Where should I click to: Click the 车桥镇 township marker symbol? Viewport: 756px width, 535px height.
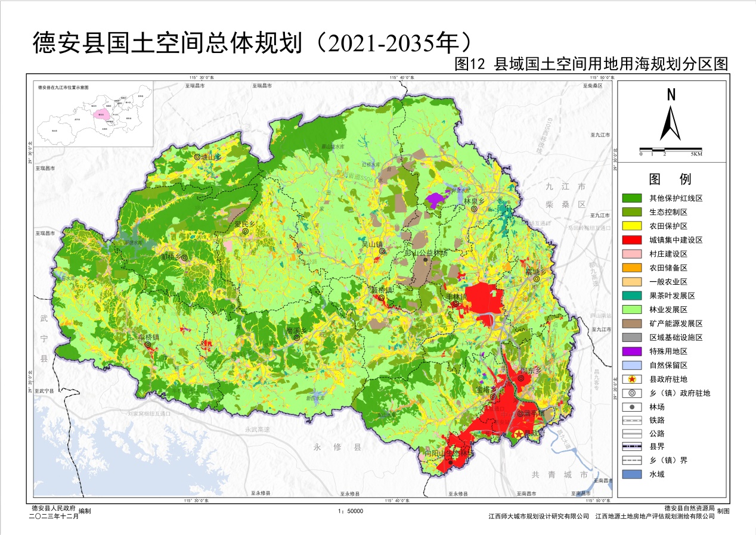click(x=148, y=344)
